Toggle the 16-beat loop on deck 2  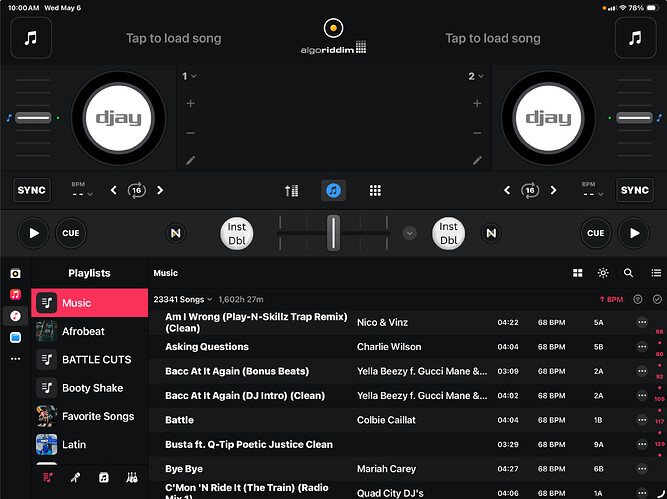(530, 190)
